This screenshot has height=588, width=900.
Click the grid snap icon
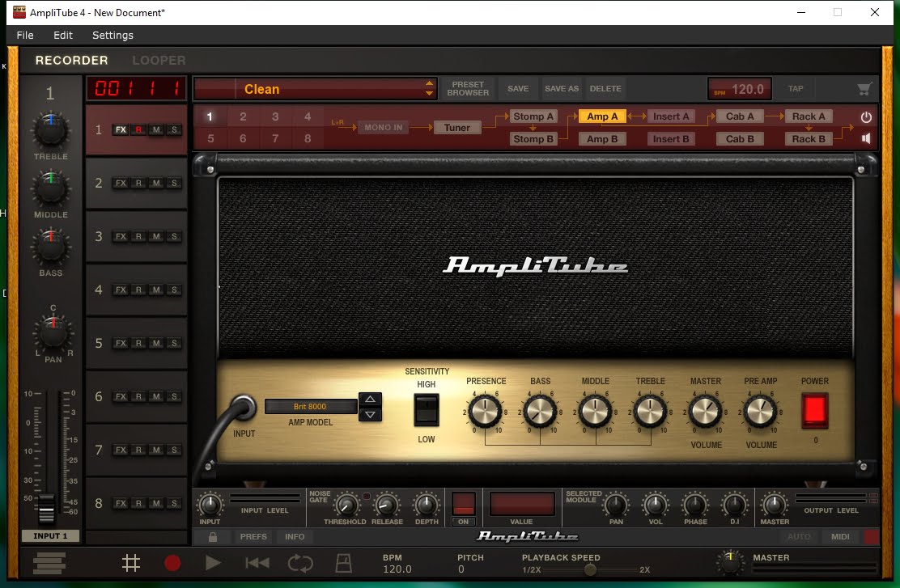131,564
